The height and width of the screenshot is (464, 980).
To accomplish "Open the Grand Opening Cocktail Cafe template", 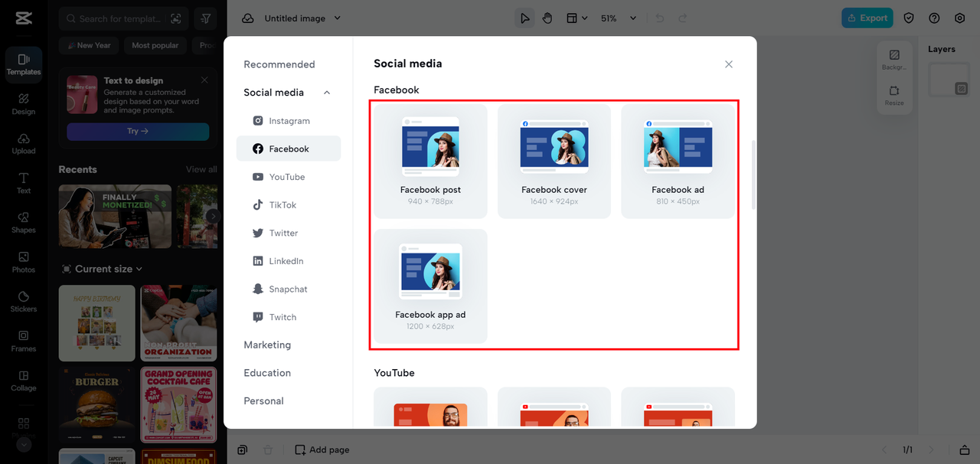I will pyautogui.click(x=178, y=404).
